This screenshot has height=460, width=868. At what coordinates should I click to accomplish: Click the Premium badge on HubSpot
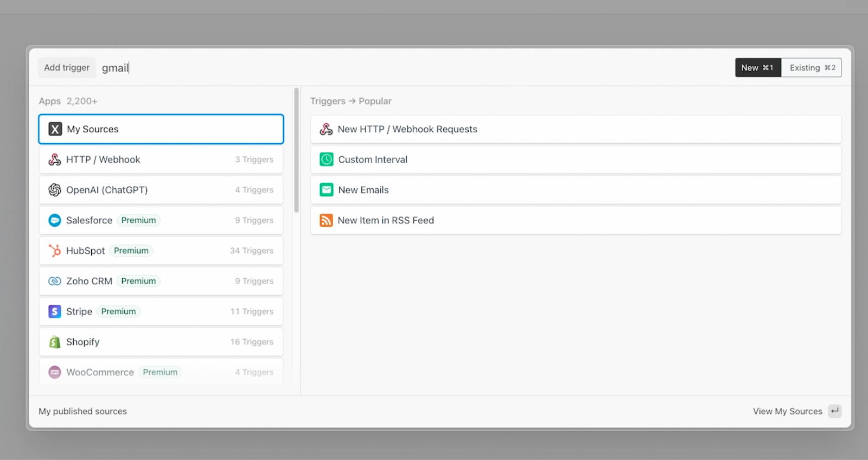point(131,251)
